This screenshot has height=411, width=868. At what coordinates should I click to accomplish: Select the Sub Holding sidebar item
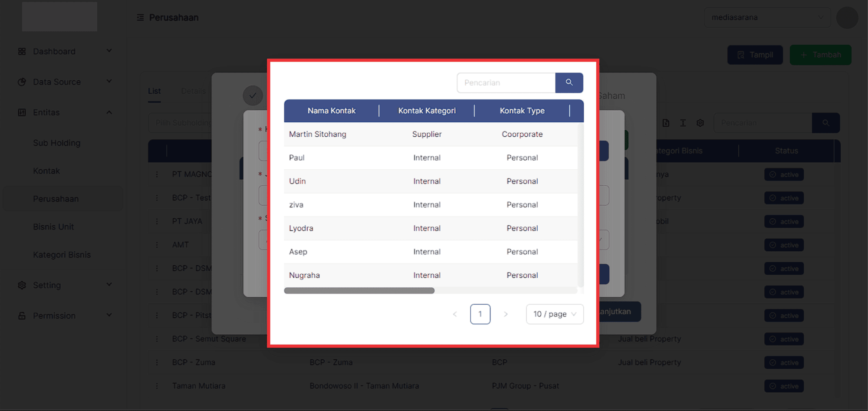click(x=57, y=143)
